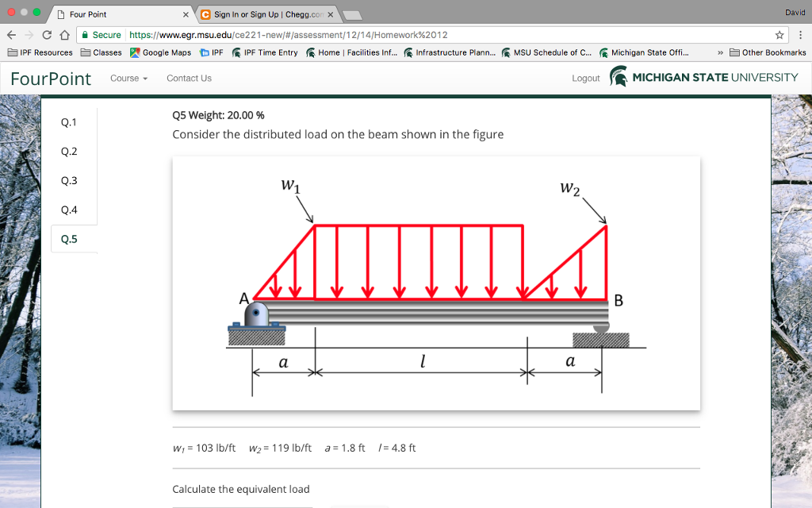Click the David profile name

(x=795, y=13)
